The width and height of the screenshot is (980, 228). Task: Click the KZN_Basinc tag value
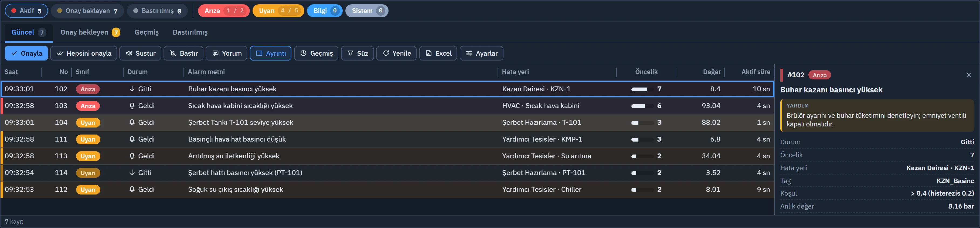(955, 181)
